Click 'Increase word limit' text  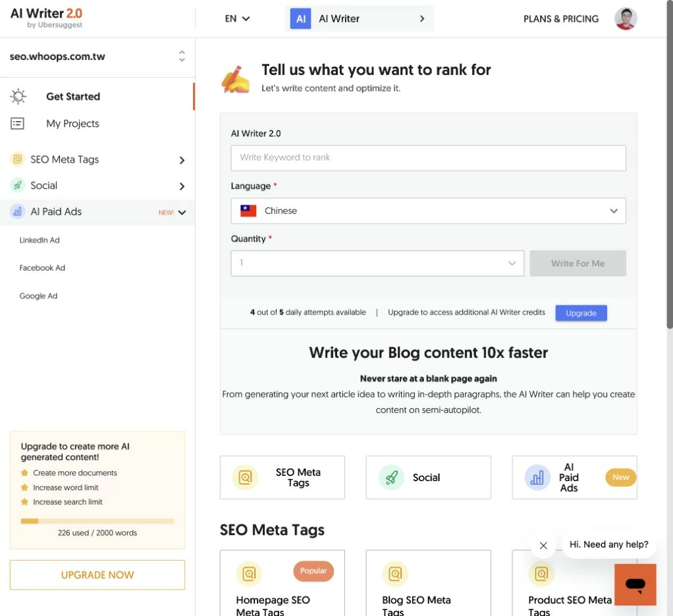tap(66, 487)
